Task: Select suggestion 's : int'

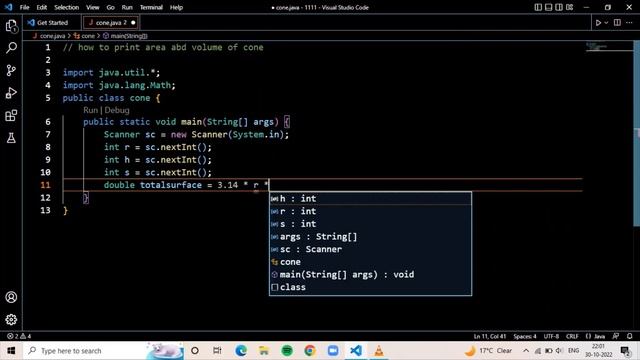Action: (x=370, y=224)
